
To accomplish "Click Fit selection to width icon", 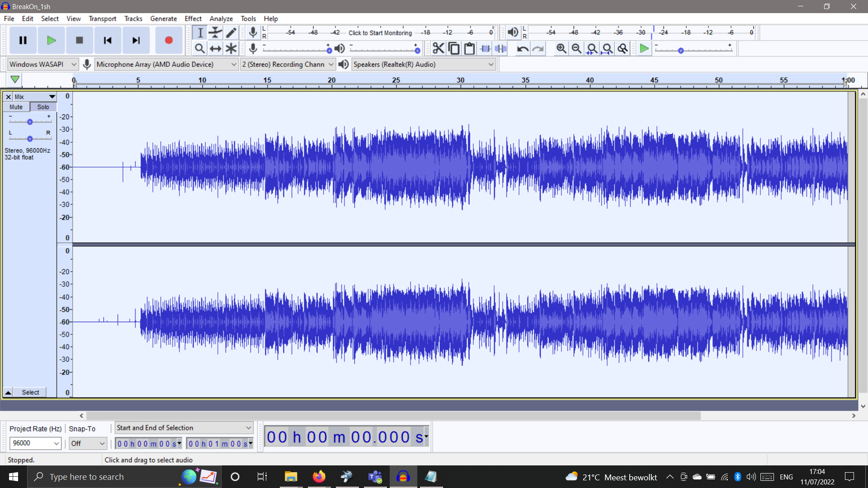I will coord(592,48).
